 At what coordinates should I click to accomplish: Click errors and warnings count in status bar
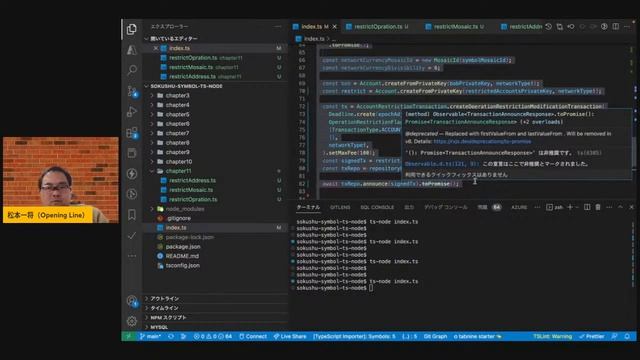tap(213, 336)
